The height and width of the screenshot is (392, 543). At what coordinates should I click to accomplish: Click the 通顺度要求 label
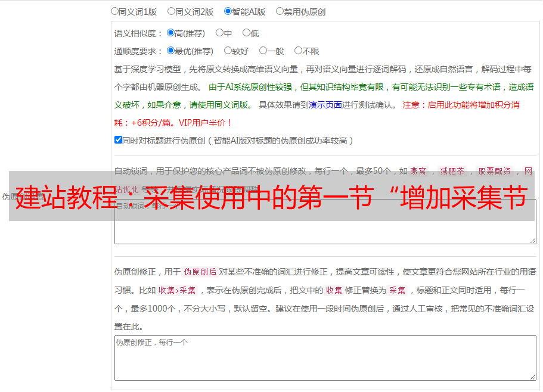tap(138, 51)
